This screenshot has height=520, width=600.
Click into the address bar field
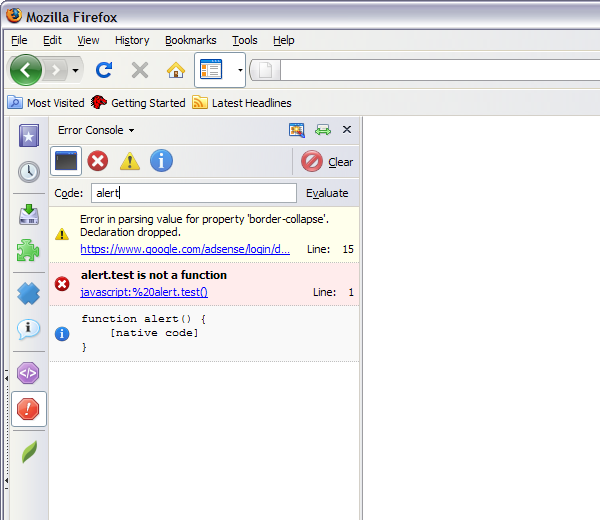(x=440, y=70)
